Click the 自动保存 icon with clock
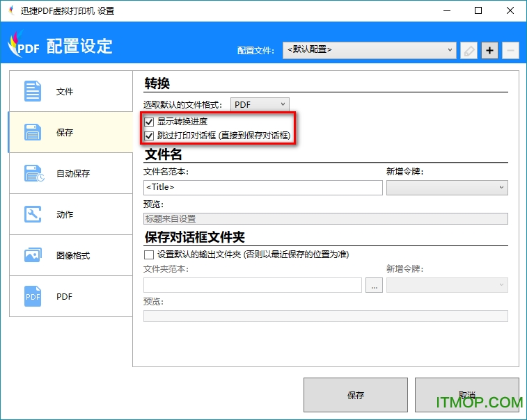 (x=34, y=173)
